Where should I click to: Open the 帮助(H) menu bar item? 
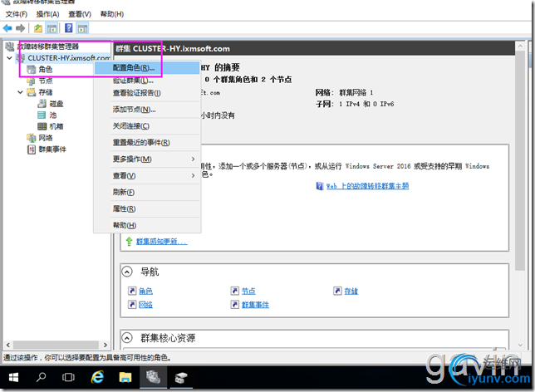(x=112, y=14)
